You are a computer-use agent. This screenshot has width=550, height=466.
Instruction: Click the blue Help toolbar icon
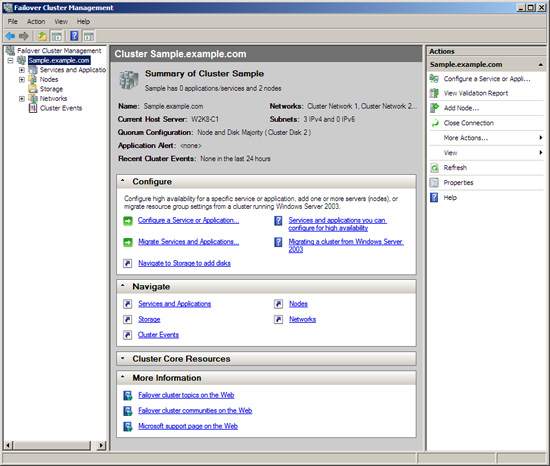pos(74,36)
